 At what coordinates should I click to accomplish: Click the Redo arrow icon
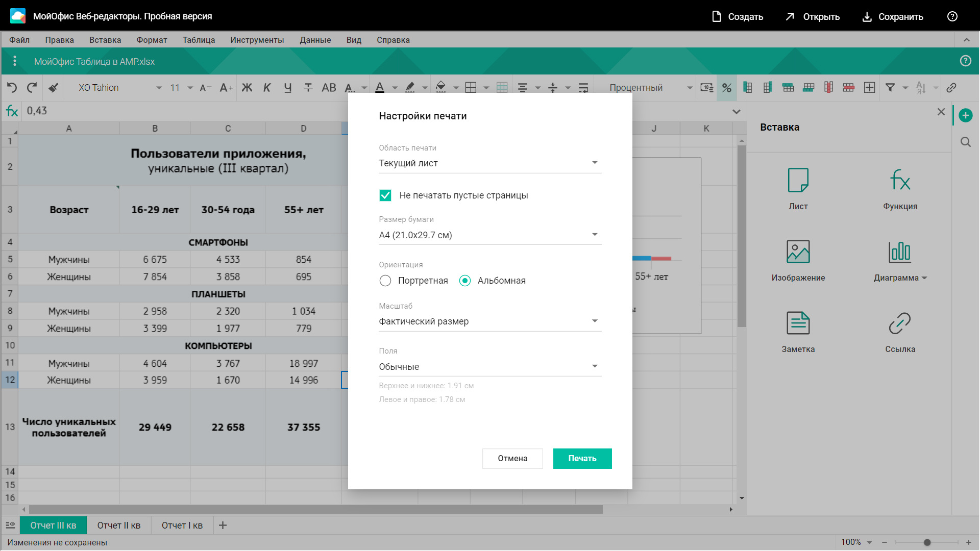(x=32, y=88)
